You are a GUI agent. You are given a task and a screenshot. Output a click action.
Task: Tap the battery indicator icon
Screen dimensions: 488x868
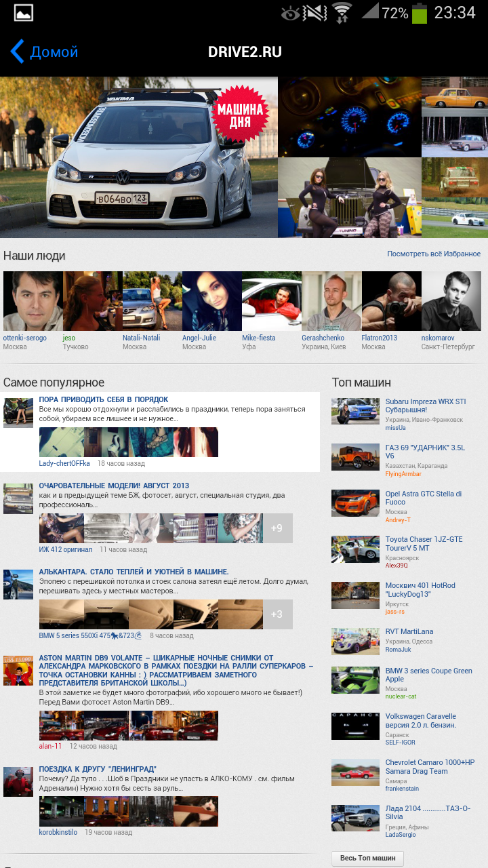(420, 13)
